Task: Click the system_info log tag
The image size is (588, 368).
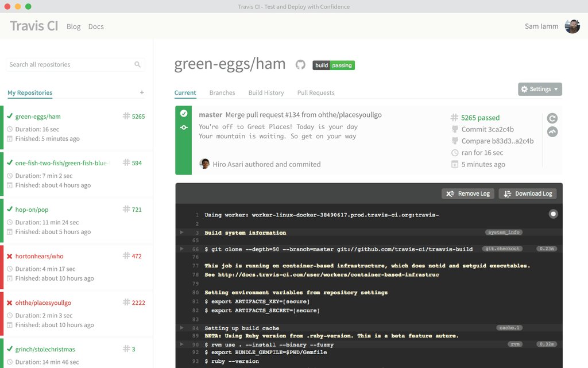Action: (x=504, y=233)
